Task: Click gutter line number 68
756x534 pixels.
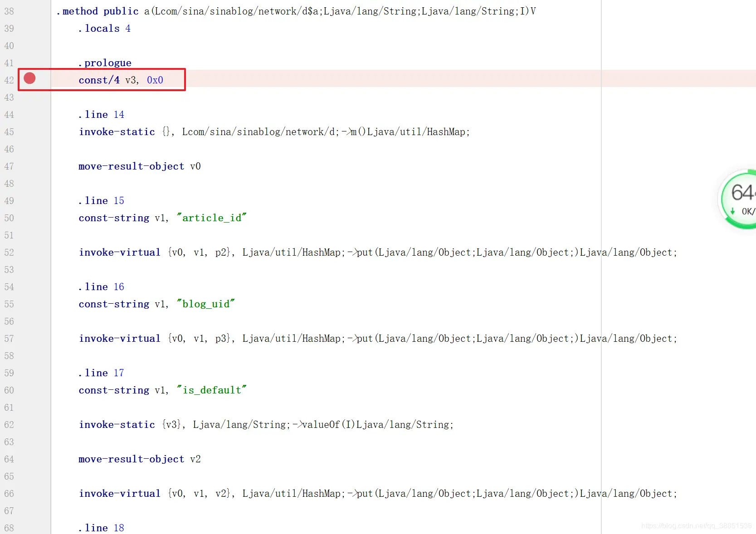Action: [9, 528]
